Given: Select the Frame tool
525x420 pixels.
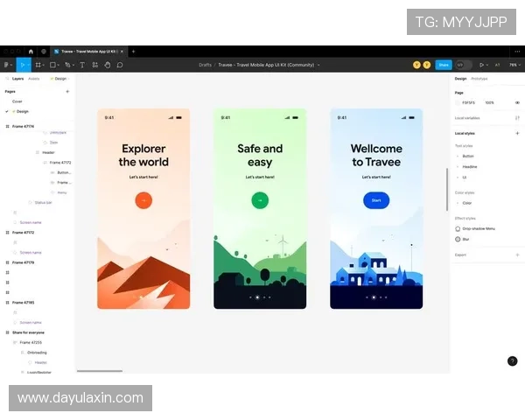Looking at the screenshot, I should pos(38,65).
